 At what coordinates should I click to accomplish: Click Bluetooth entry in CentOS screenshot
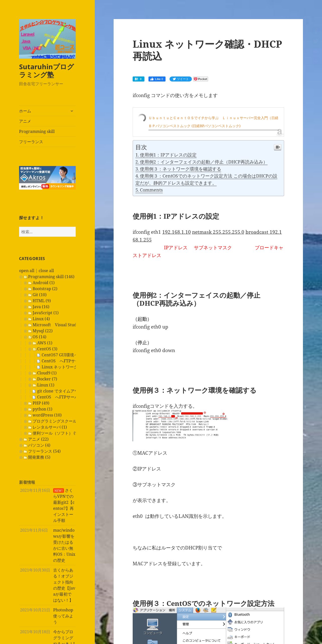242,614
